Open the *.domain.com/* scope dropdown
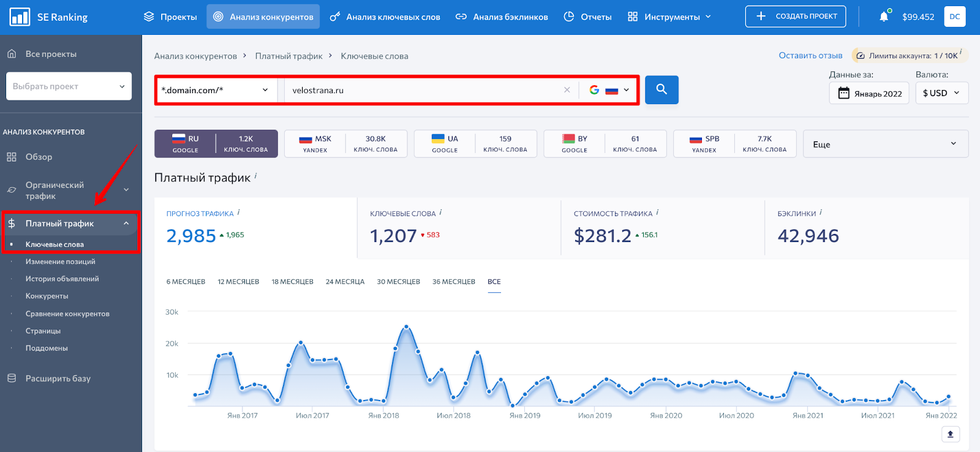Viewport: 980px width, 452px height. [x=217, y=90]
